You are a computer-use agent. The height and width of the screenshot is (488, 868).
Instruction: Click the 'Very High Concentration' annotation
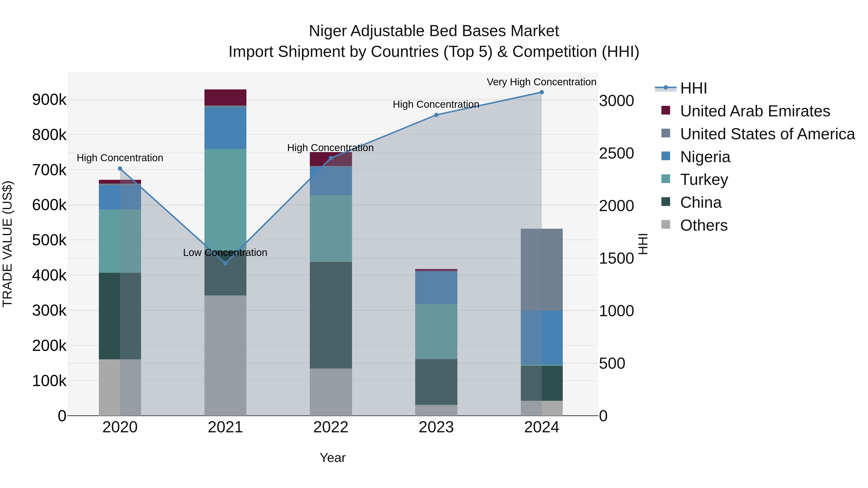(542, 82)
